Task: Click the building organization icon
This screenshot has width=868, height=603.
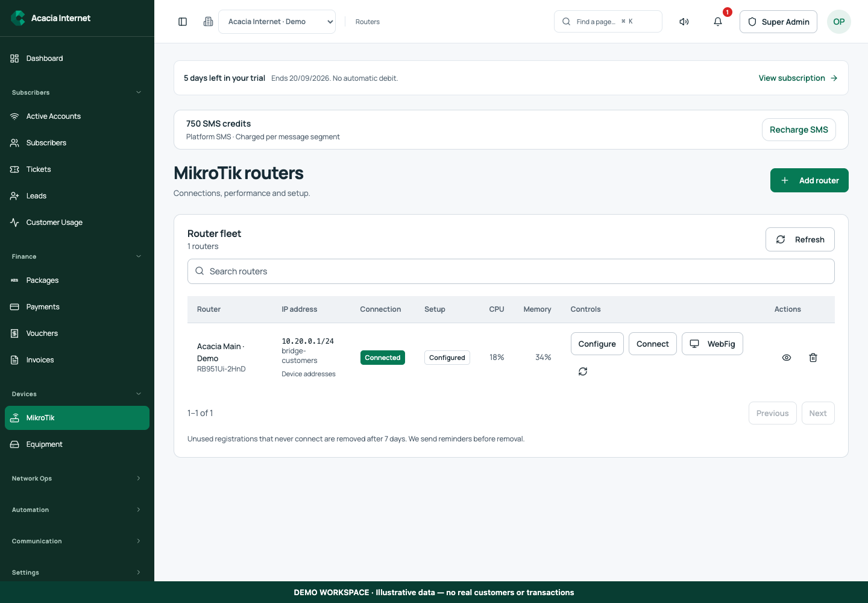Action: coord(209,22)
